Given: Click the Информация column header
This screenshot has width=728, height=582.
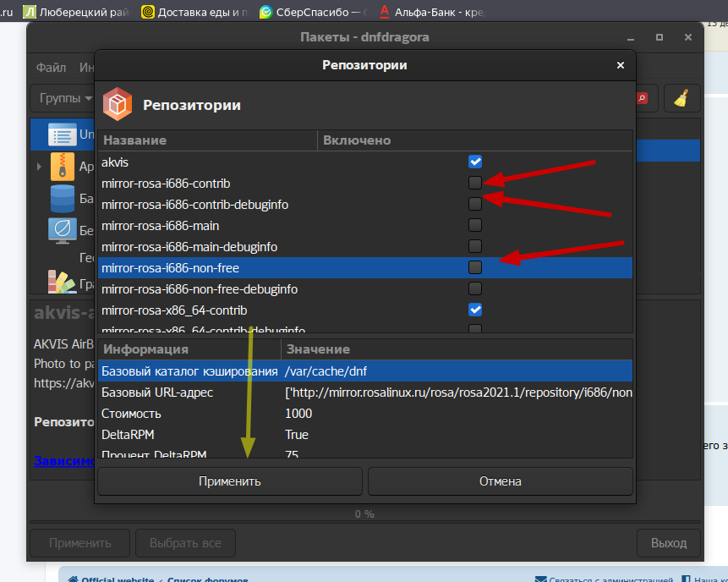Looking at the screenshot, I should coord(189,349).
